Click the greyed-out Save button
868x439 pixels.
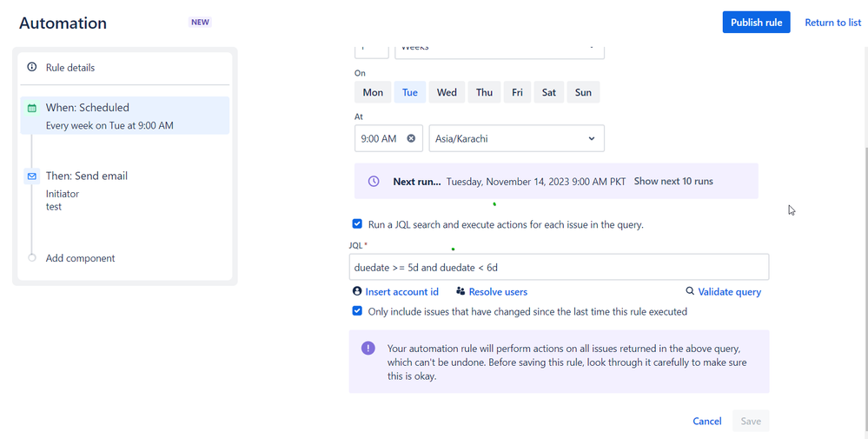pyautogui.click(x=751, y=422)
